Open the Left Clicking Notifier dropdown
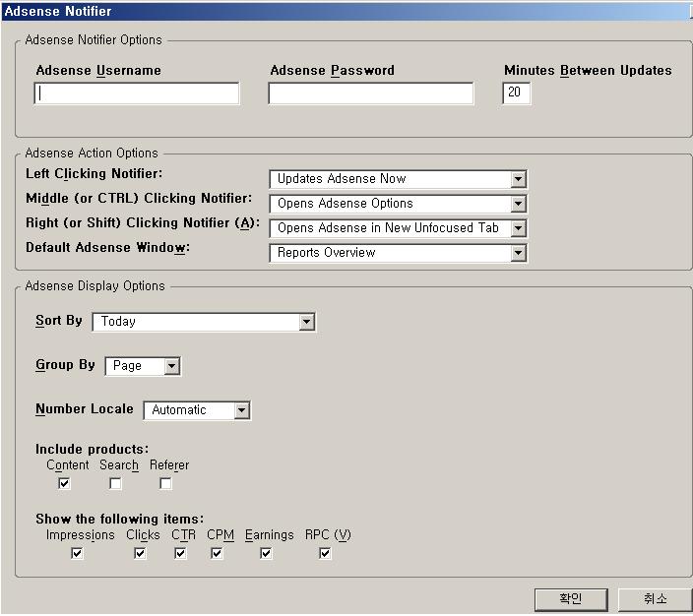 point(398,179)
